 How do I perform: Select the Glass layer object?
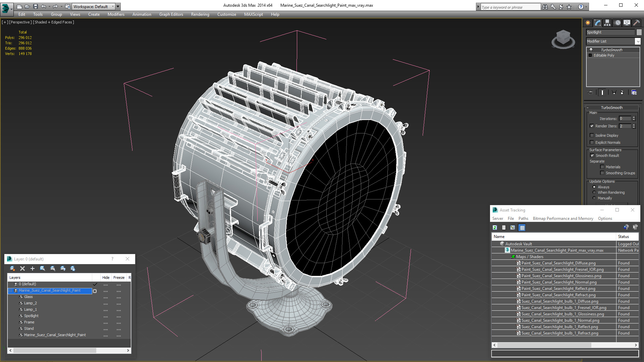(x=28, y=297)
